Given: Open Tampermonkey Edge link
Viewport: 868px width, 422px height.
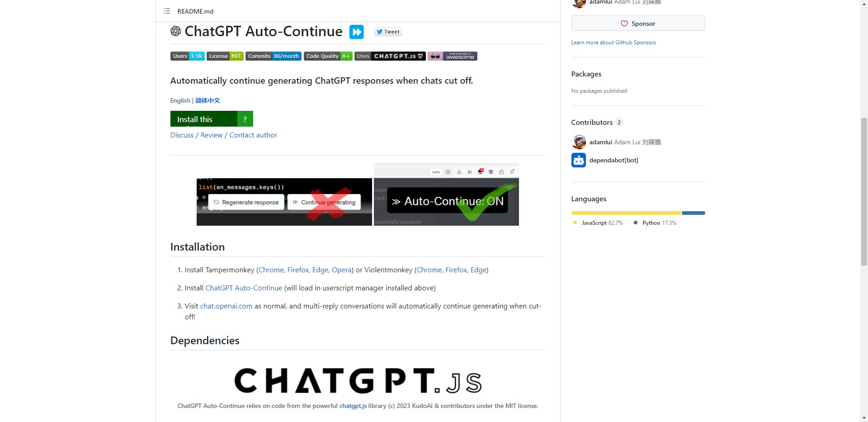Looking at the screenshot, I should pos(321,270).
